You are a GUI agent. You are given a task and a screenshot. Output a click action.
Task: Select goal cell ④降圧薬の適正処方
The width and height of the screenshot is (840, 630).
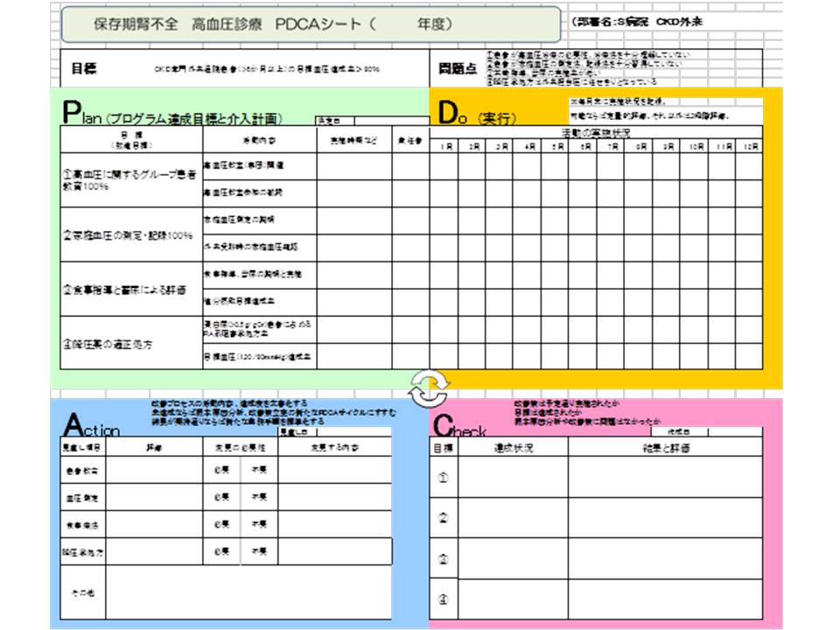point(131,343)
